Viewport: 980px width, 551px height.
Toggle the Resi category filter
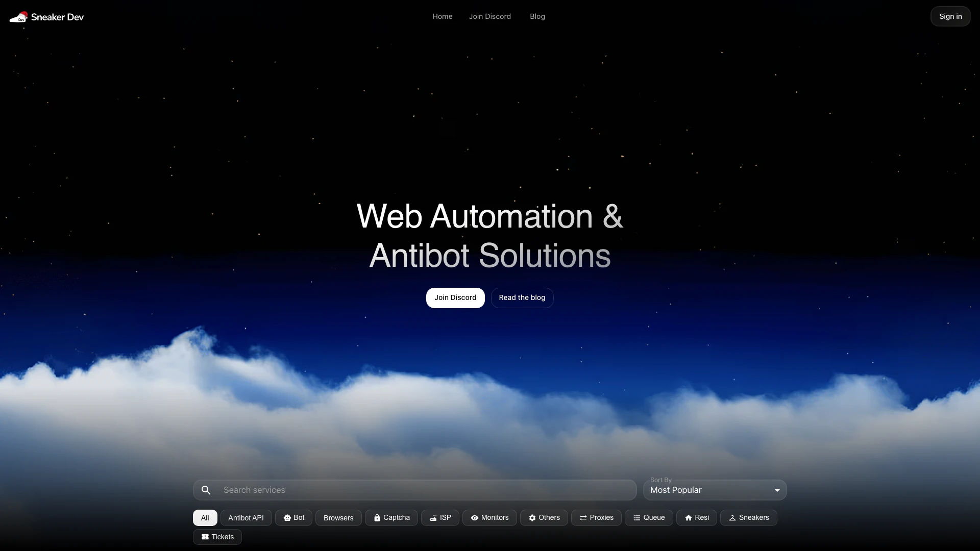pyautogui.click(x=696, y=517)
